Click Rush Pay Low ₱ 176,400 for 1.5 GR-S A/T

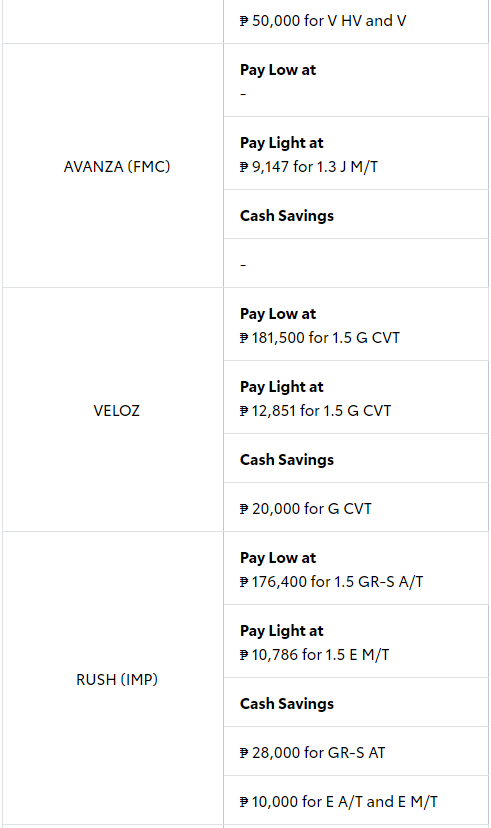pyautogui.click(x=332, y=581)
